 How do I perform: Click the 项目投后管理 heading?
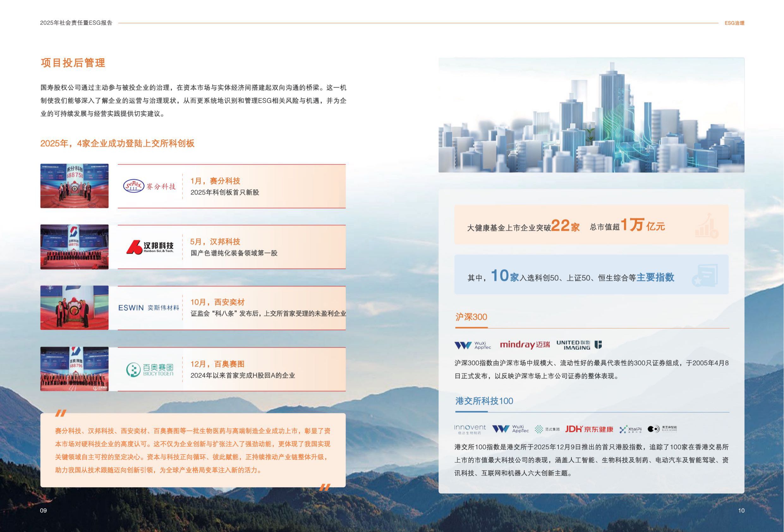tap(73, 63)
